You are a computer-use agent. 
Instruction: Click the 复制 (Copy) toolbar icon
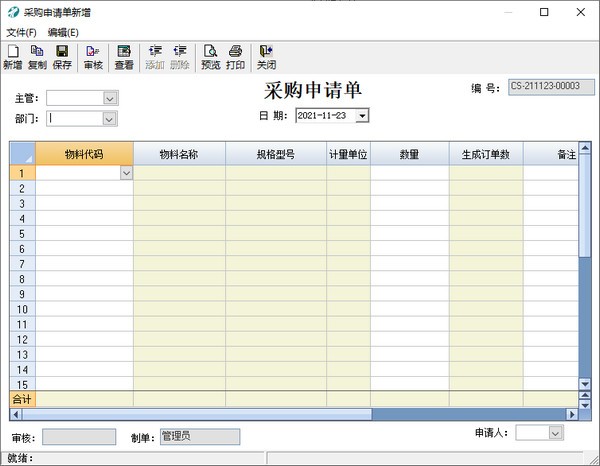tap(37, 57)
